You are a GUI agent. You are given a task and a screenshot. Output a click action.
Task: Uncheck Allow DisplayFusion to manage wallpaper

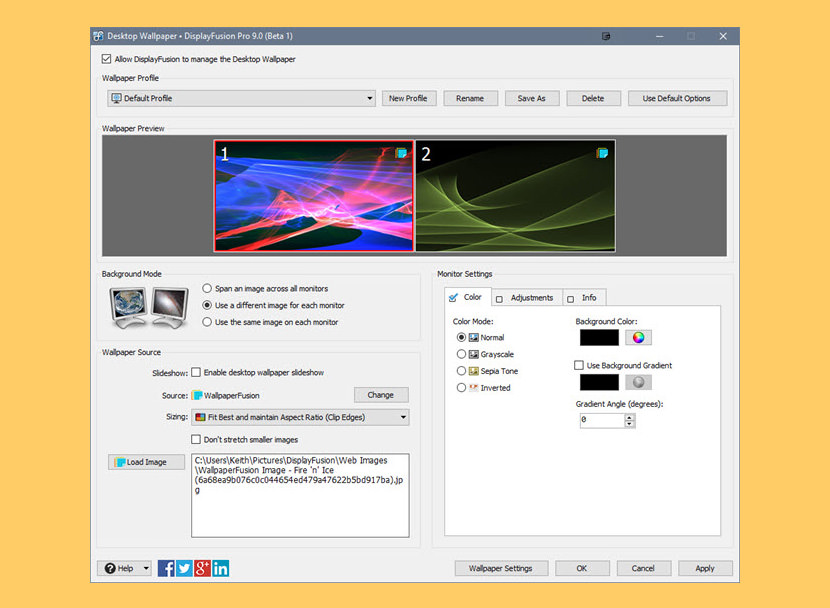107,59
